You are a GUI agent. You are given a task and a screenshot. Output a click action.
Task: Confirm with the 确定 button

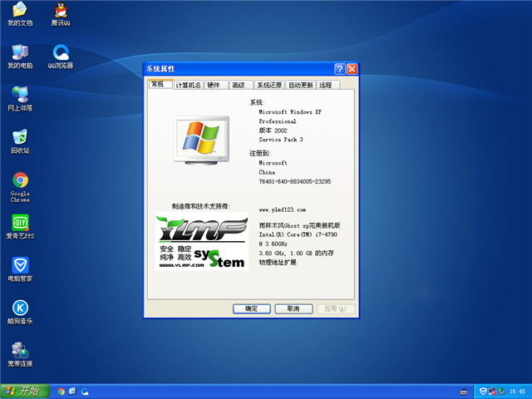pyautogui.click(x=251, y=308)
